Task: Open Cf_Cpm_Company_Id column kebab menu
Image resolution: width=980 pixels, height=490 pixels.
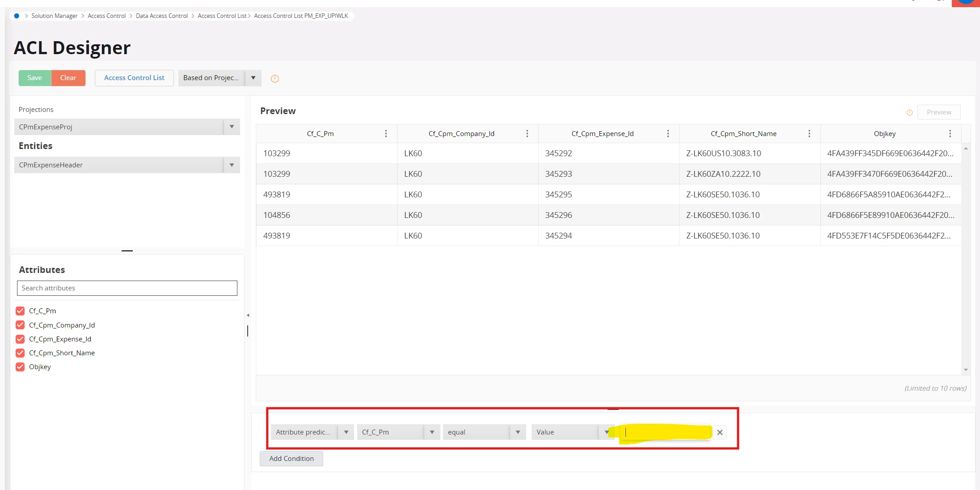Action: click(527, 133)
